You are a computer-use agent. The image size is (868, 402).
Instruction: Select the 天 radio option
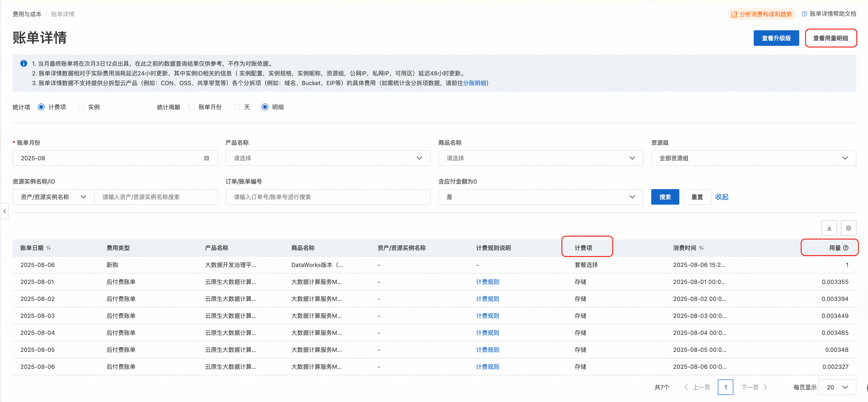(x=237, y=107)
